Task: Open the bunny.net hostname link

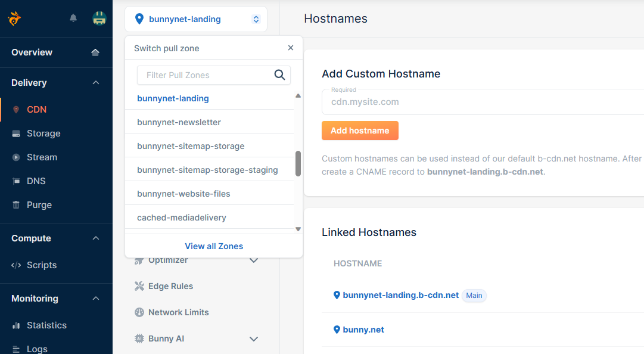Action: [x=363, y=330]
